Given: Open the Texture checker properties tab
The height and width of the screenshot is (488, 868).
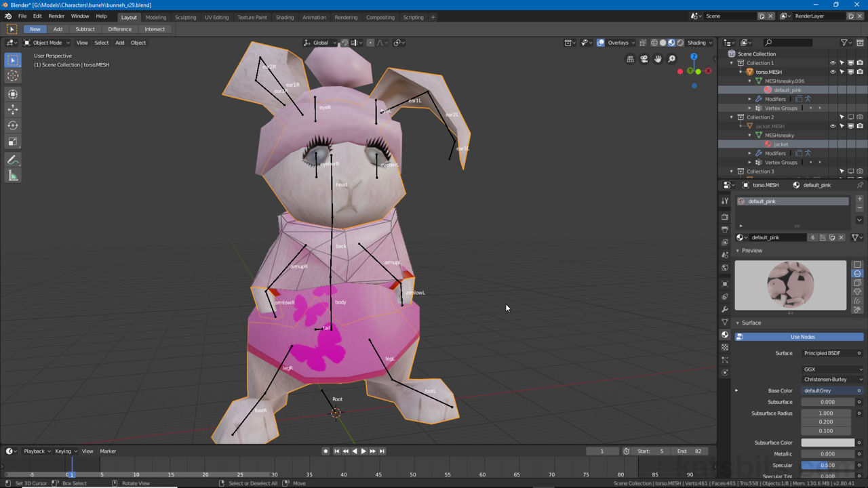Looking at the screenshot, I should (x=725, y=347).
